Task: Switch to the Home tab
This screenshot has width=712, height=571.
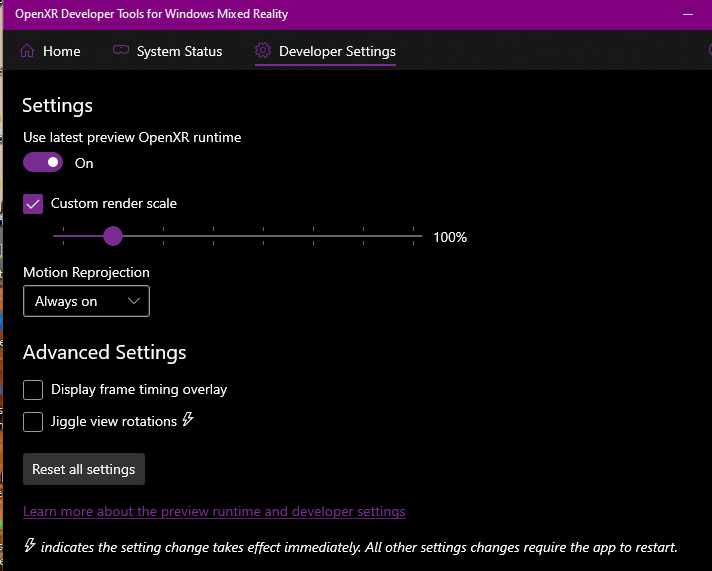Action: click(x=61, y=51)
